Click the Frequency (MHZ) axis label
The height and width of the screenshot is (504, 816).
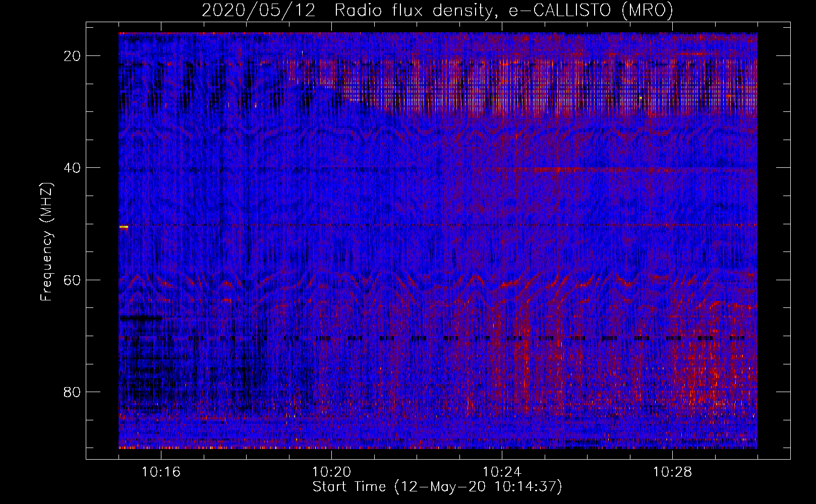click(x=46, y=242)
